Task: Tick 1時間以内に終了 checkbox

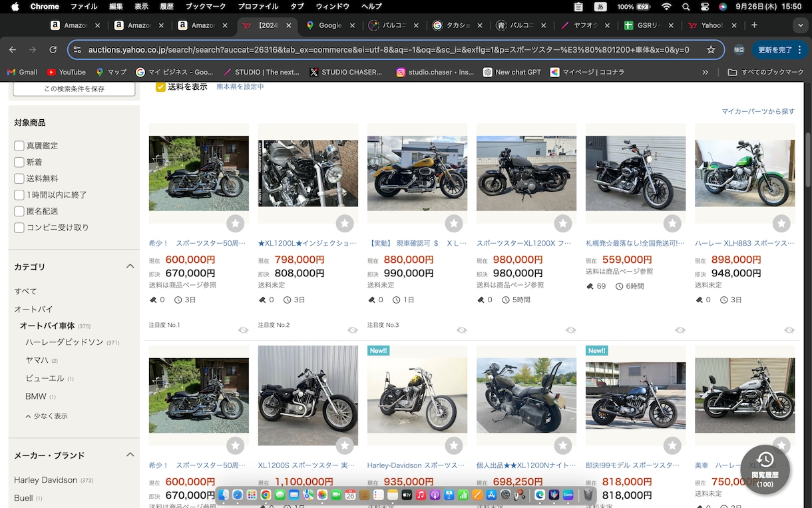Action: click(x=19, y=195)
